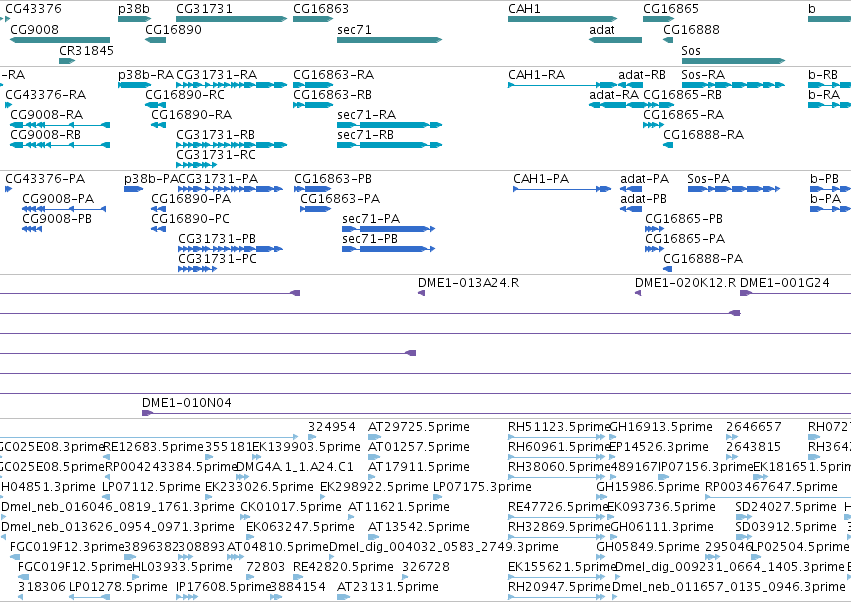This screenshot has height=602, width=851.
Task: Click the CG9008-RA transcript label
Action: pyautogui.click(x=46, y=115)
